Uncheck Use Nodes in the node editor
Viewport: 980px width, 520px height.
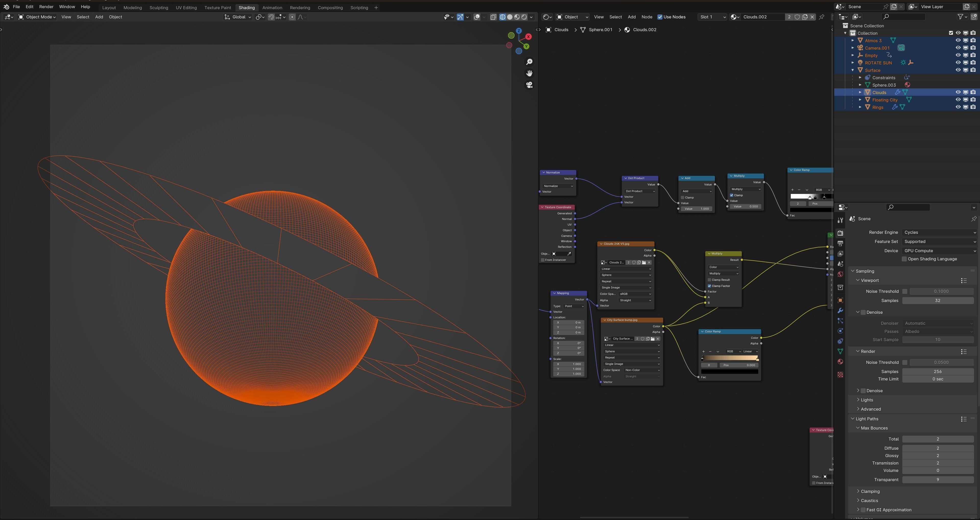tap(660, 17)
